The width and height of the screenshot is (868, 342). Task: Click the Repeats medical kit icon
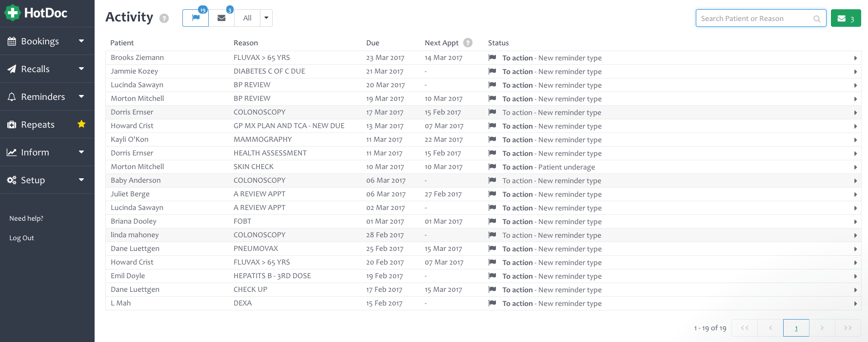pyautogui.click(x=12, y=125)
